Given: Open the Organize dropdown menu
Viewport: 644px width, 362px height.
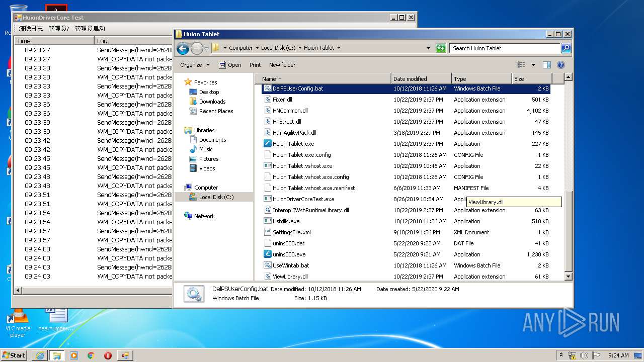Looking at the screenshot, I should click(x=195, y=65).
